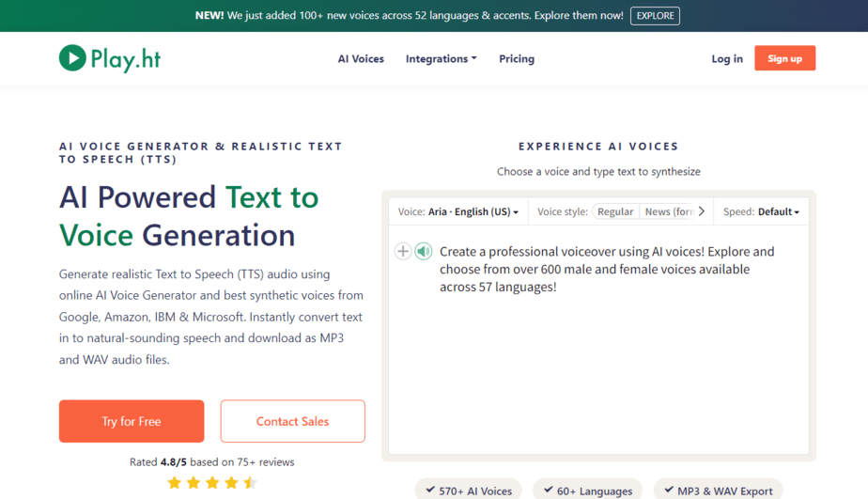Select the Regular voice style
This screenshot has height=499, width=868.
pos(615,211)
